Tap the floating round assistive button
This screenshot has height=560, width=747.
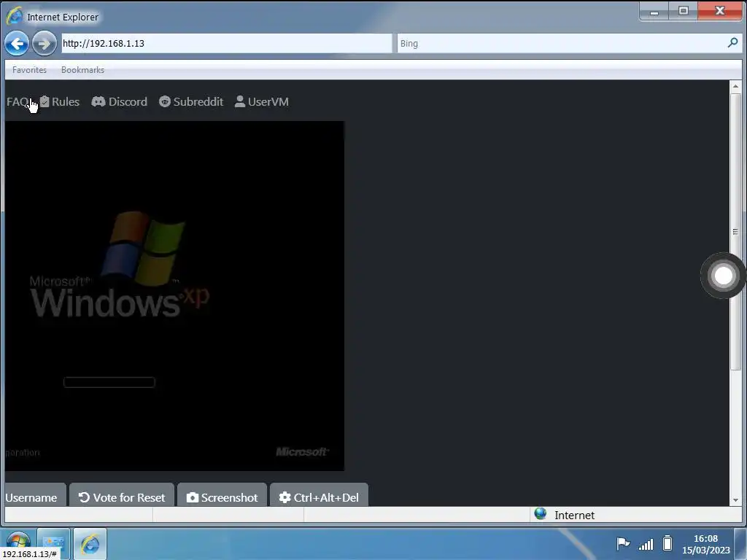(723, 276)
